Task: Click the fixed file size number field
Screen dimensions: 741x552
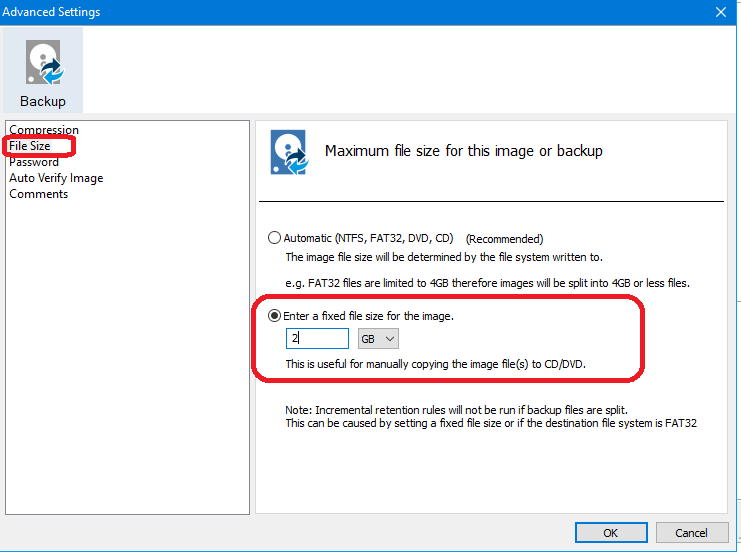Action: 317,338
